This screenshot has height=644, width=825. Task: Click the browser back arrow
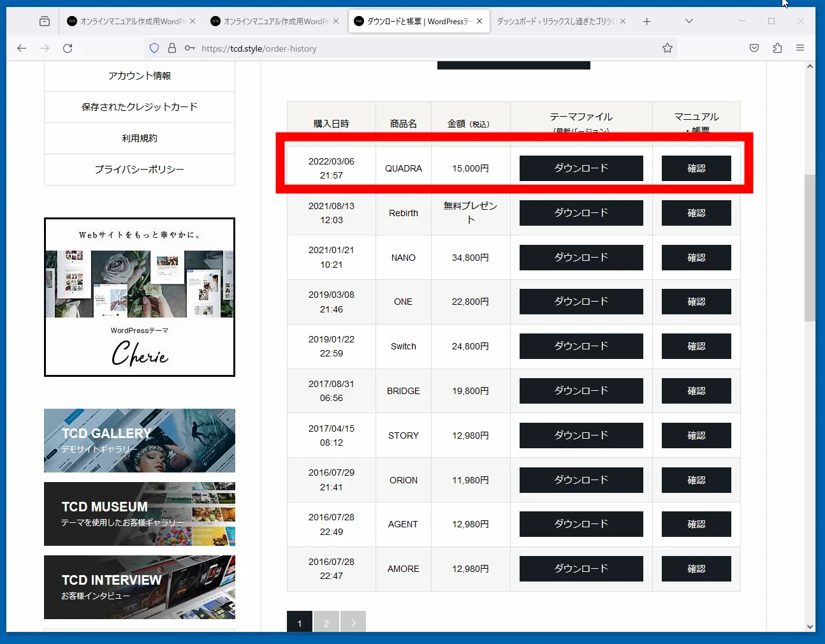22,48
